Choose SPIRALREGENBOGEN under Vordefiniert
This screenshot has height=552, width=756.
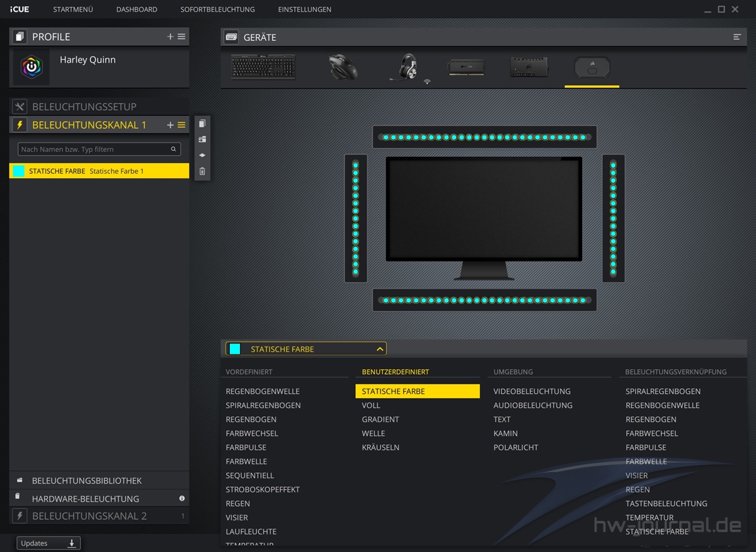point(263,405)
